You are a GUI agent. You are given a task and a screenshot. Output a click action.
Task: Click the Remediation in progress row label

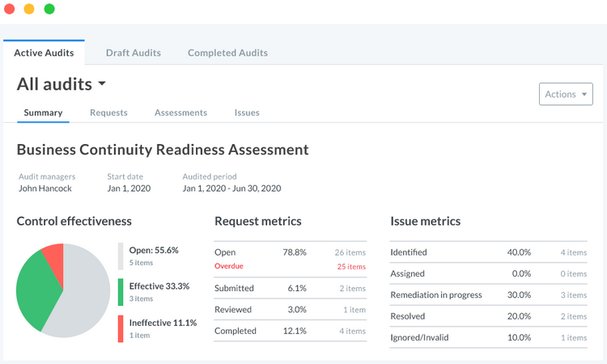436,294
